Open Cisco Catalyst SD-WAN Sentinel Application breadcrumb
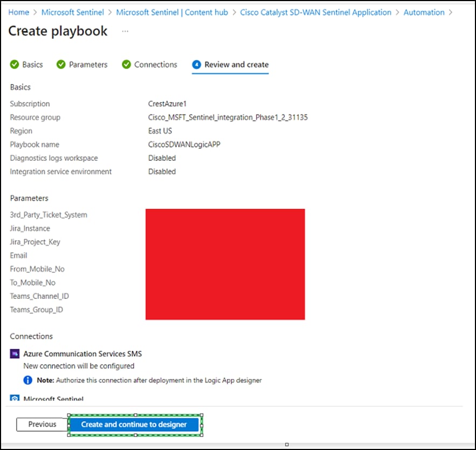 tap(316, 12)
